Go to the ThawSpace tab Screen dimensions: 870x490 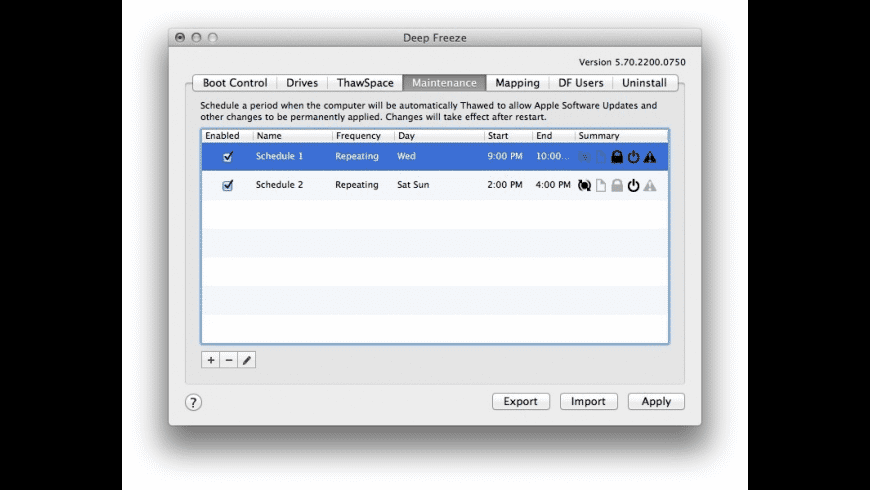point(365,83)
